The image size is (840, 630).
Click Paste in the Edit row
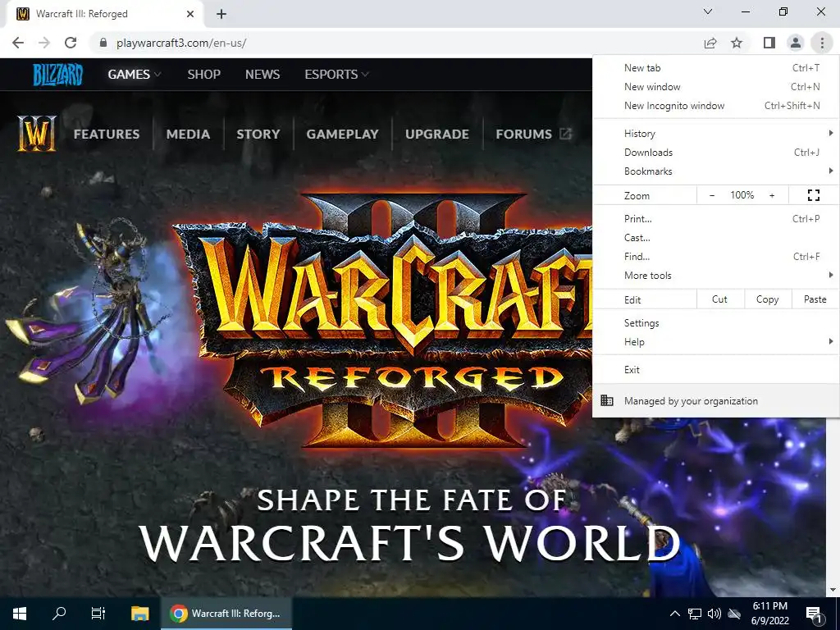point(815,299)
